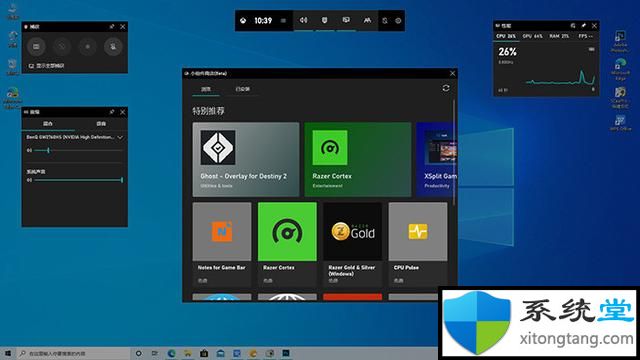Pin the Performance widget
This screenshot has width=640, height=360.
[584, 26]
